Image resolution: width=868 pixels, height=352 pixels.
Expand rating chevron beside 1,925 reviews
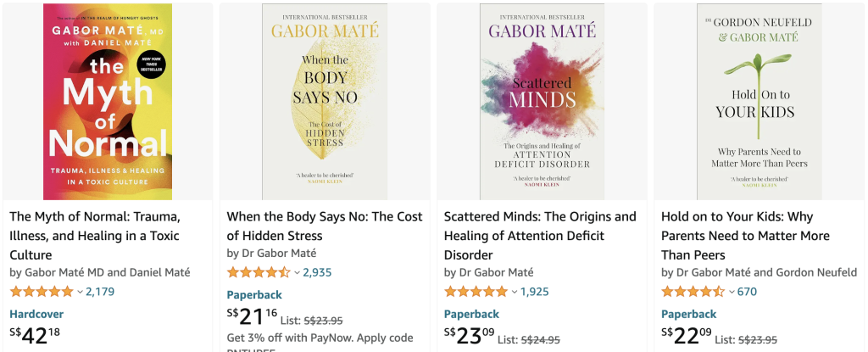click(514, 292)
